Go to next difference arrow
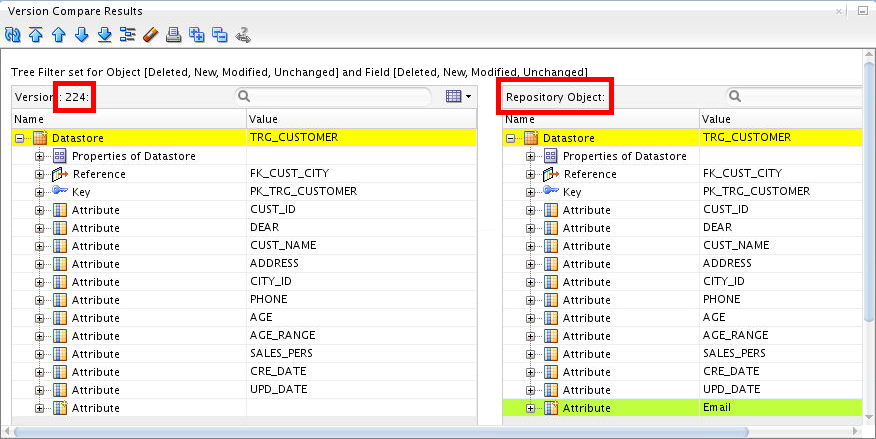 pos(82,35)
